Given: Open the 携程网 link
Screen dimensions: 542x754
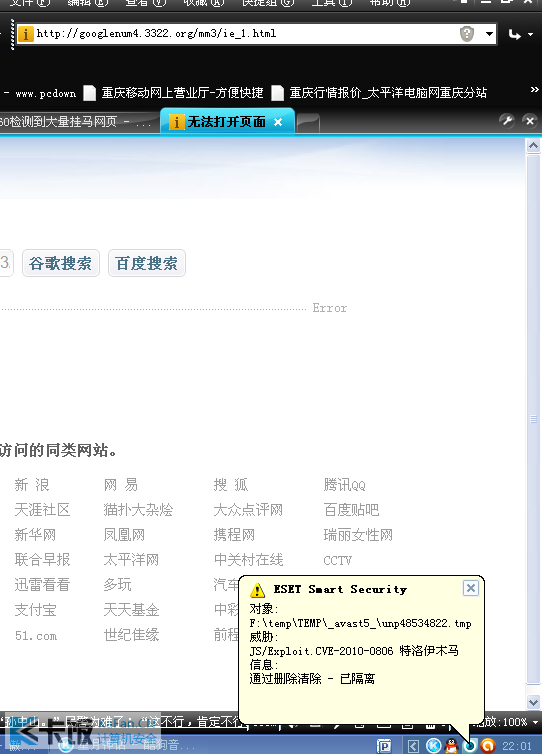Looking at the screenshot, I should pos(234,535).
